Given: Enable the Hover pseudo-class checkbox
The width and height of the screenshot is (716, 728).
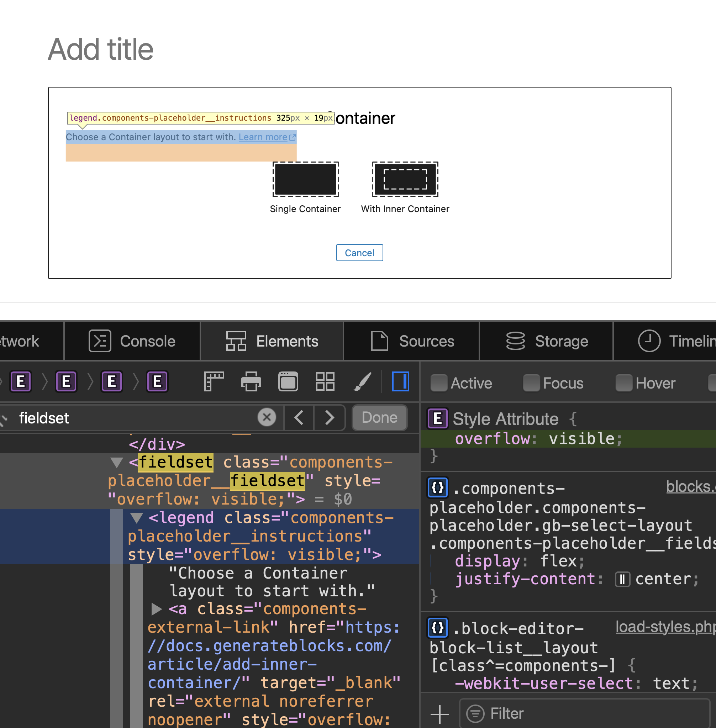Looking at the screenshot, I should pos(624,383).
